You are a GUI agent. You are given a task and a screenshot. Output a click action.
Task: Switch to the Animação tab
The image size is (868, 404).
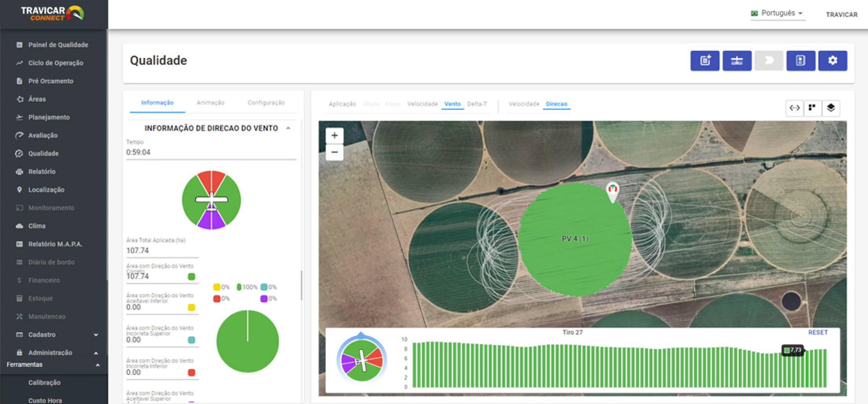pyautogui.click(x=210, y=103)
